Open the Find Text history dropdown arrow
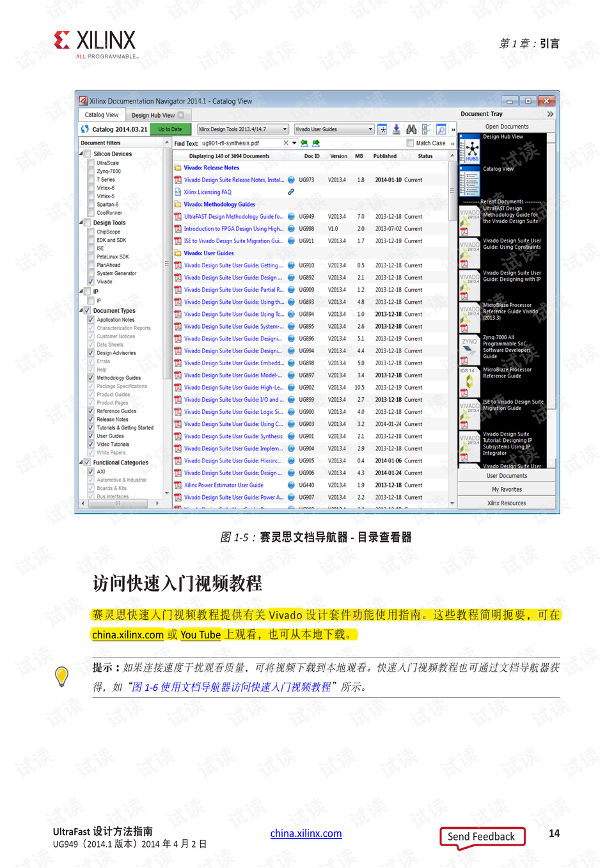This screenshot has height=868, width=614. (294, 143)
